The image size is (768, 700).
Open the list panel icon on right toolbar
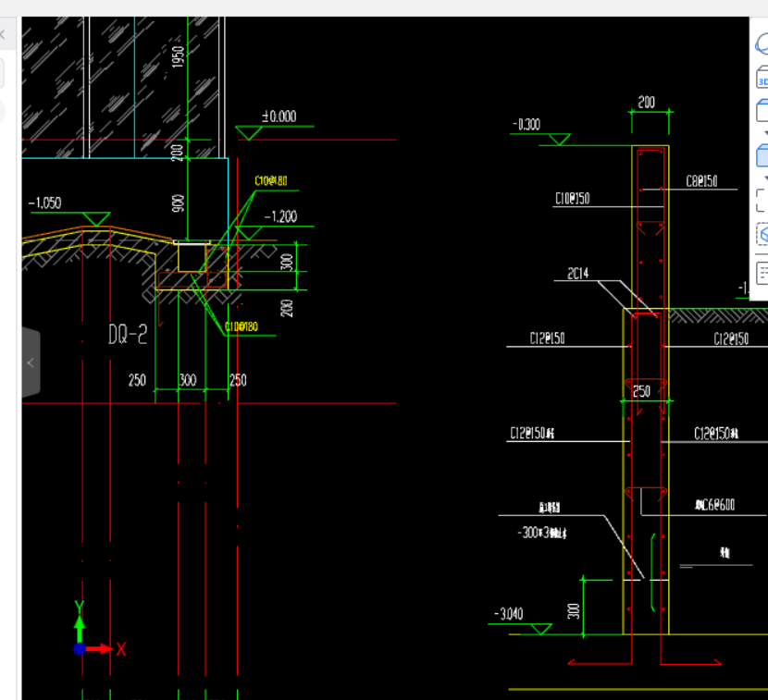point(762,273)
